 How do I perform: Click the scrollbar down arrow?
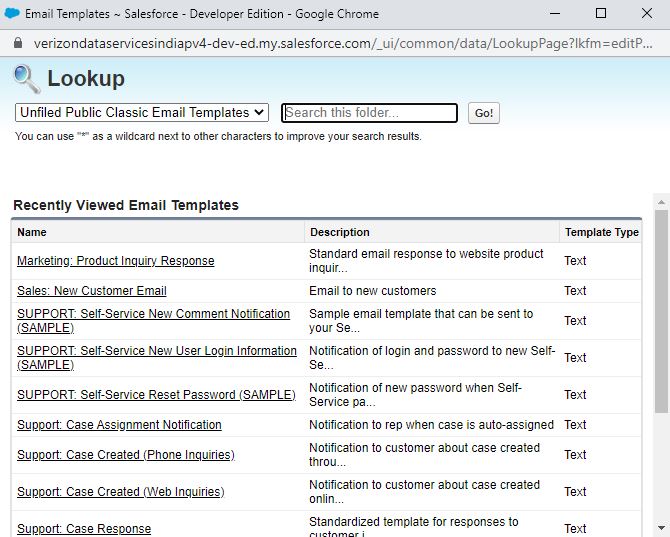[x=661, y=528]
